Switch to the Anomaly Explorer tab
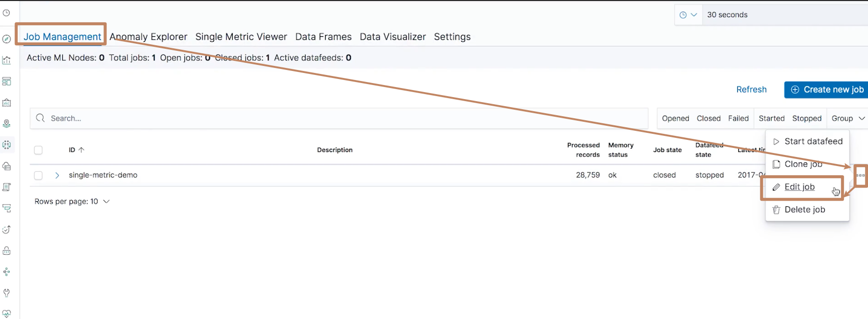The width and height of the screenshot is (868, 319). [148, 37]
